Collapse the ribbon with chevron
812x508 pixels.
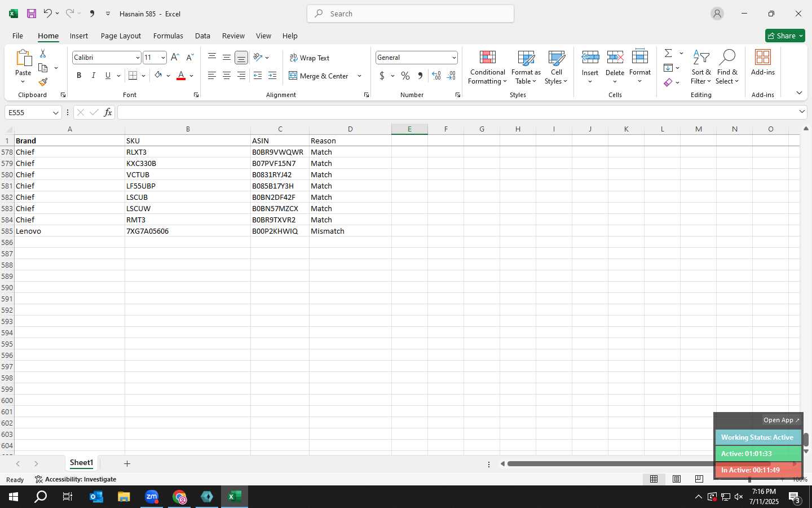[799, 93]
